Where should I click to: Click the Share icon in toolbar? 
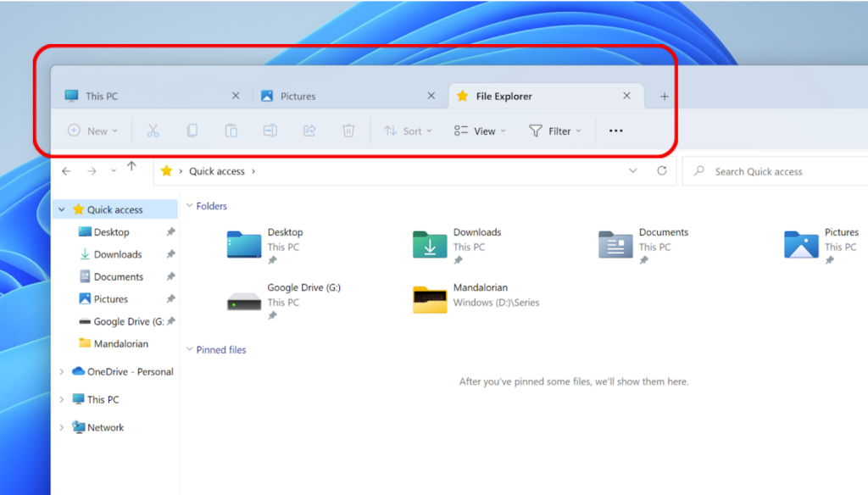tap(309, 131)
